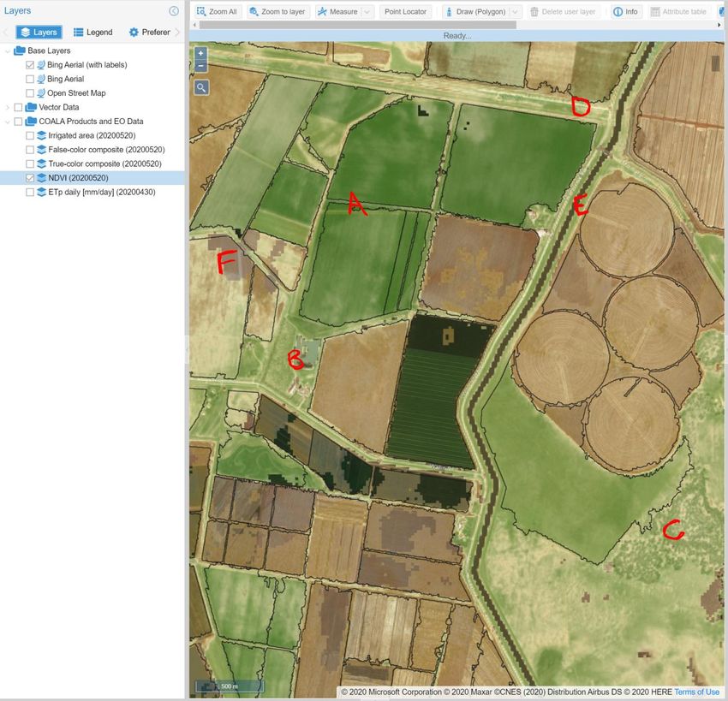This screenshot has width=728, height=701.
Task: Activate the Info tool
Action: (x=625, y=12)
